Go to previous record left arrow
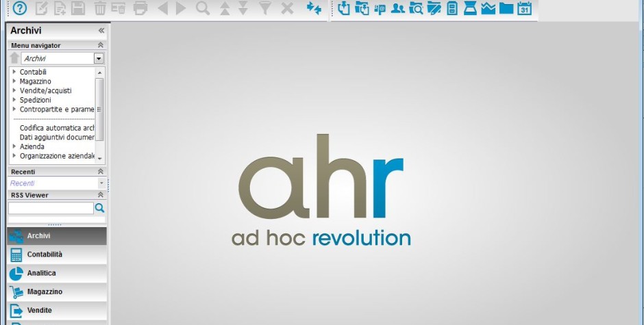This screenshot has width=644, height=325. 162,8
